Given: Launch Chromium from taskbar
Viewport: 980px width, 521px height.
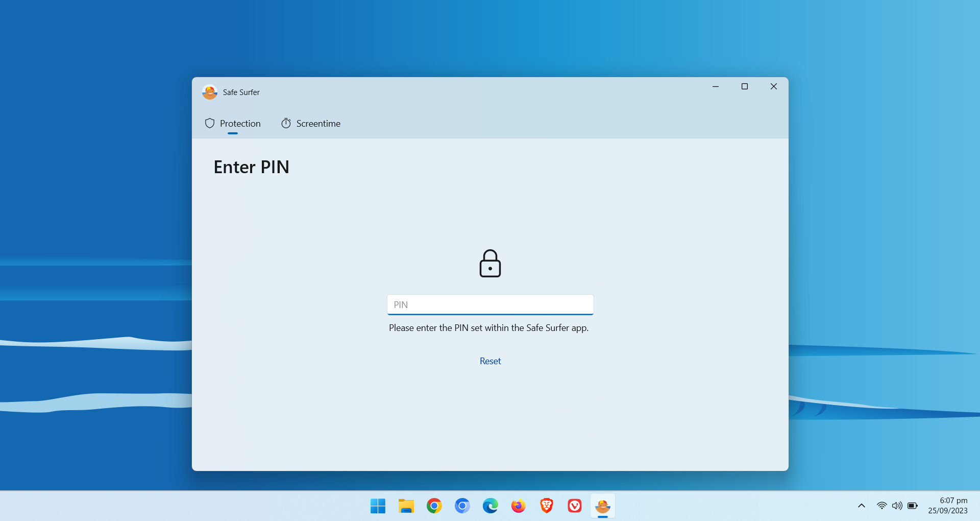Looking at the screenshot, I should pos(462,506).
